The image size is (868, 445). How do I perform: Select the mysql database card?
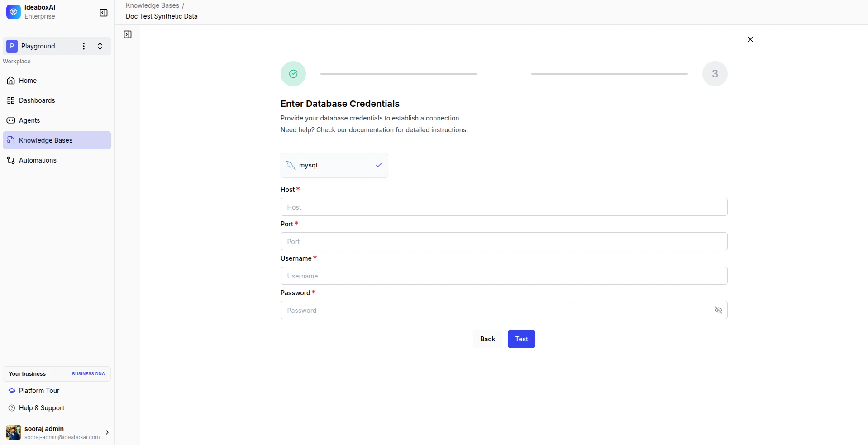[334, 165]
